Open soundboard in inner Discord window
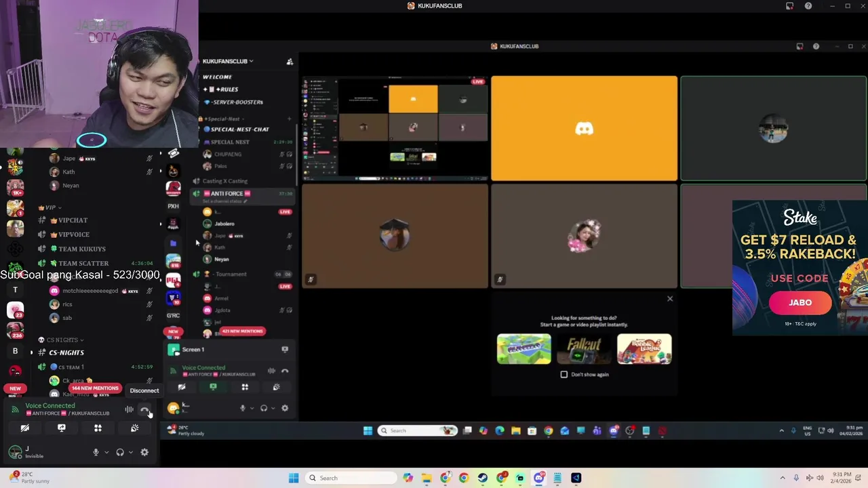 (276, 387)
